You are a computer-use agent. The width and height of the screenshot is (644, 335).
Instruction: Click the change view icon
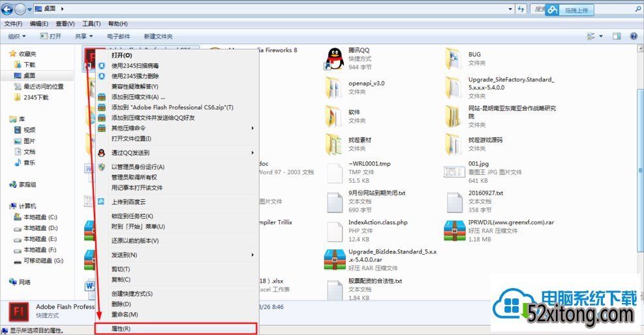[x=590, y=36]
